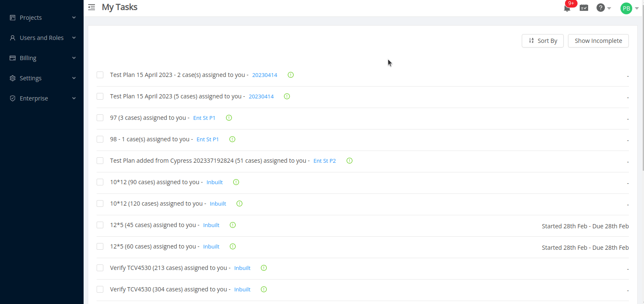
Task: Check the 10*12 (120 cases) task checkbox
Action: [100, 204]
